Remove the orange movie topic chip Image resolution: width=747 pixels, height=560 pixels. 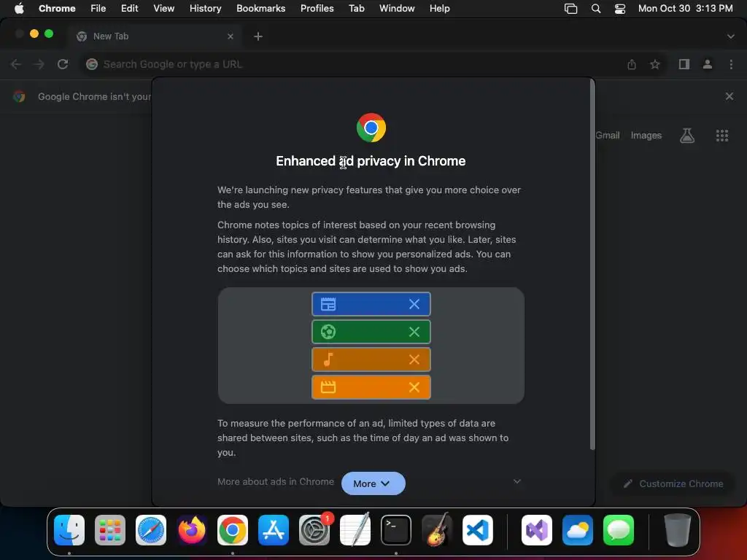(414, 387)
